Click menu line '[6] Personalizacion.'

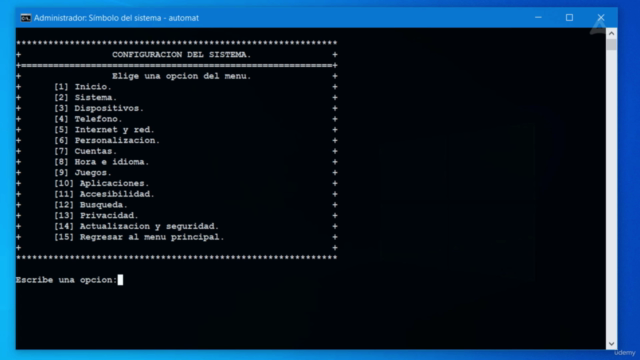coord(107,140)
